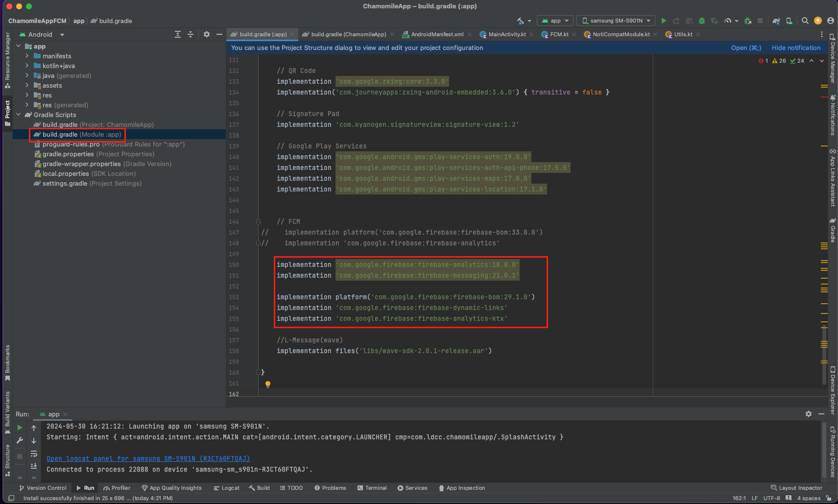Click the Attach Debugger to Process icon
Screen dimensions: 838x504
pyautogui.click(x=747, y=21)
